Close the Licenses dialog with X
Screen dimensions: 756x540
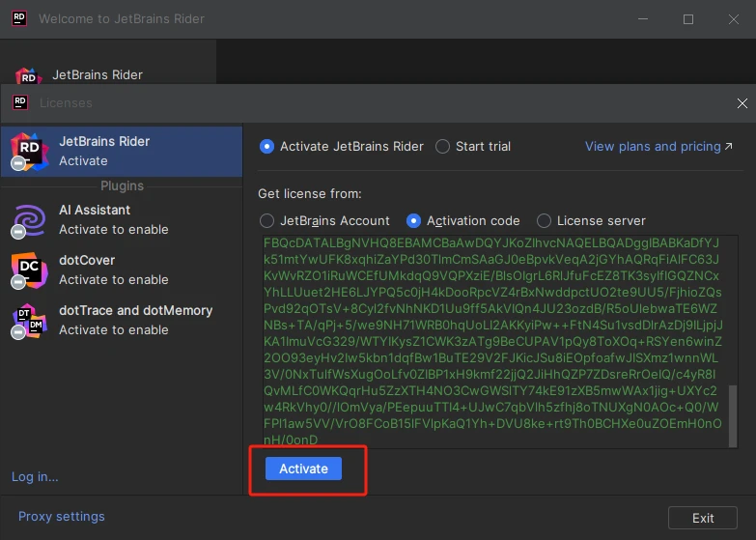[742, 103]
